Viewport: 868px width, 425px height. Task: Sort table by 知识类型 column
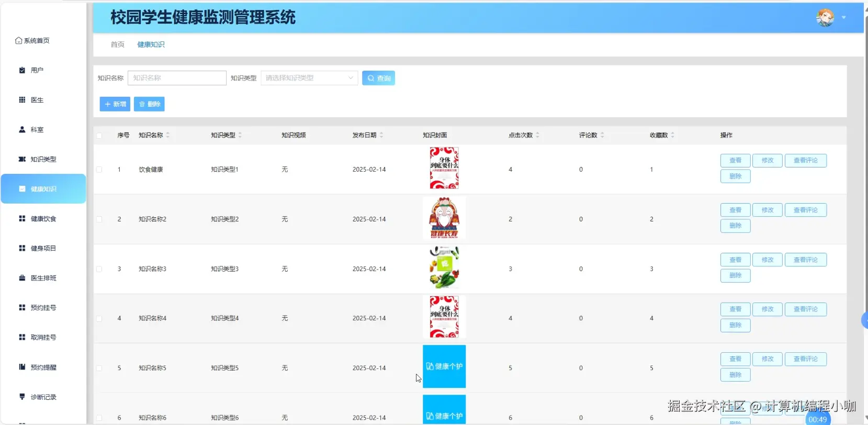tap(240, 135)
